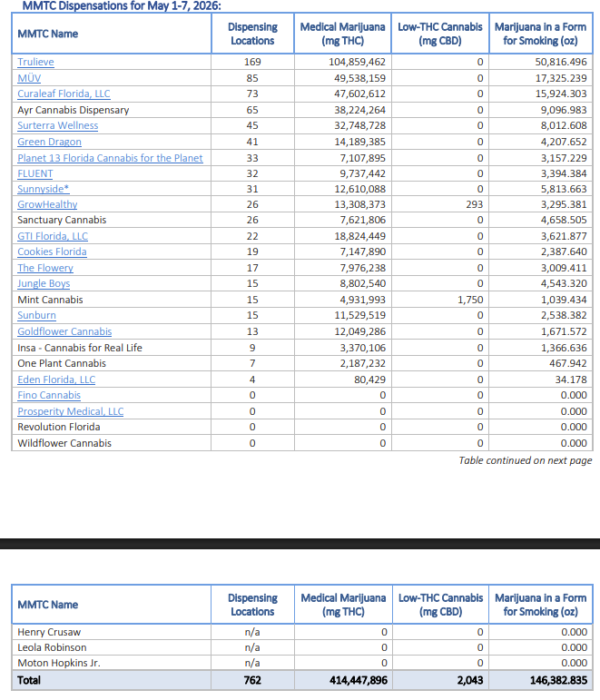Select the 17,325.239 oz smoking value
Screen dimensions: 600x700
561,78
